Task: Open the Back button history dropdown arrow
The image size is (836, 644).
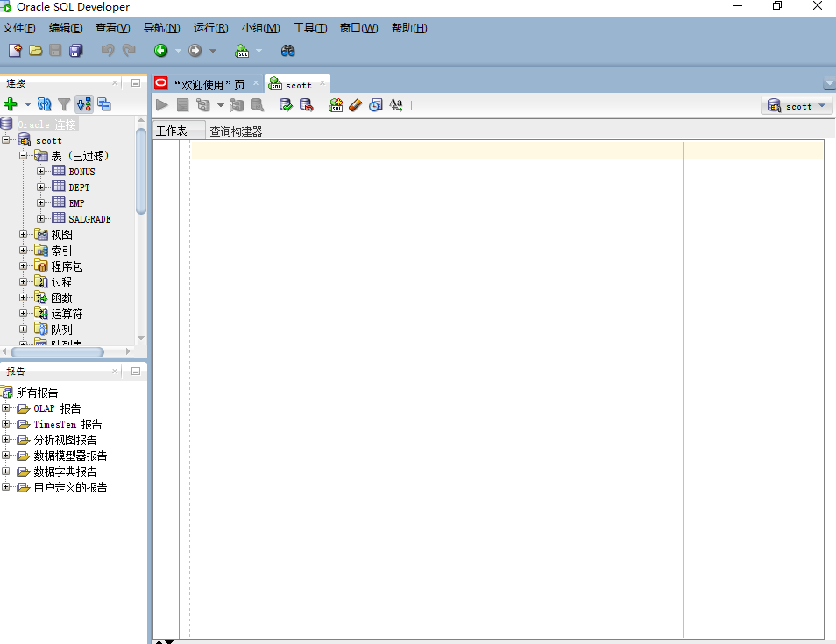Action: coord(178,51)
